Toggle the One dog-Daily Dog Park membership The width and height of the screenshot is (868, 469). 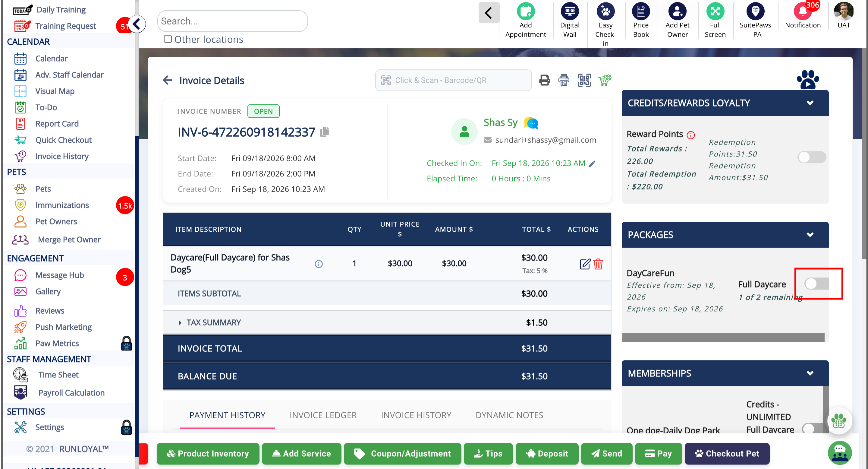point(813,428)
